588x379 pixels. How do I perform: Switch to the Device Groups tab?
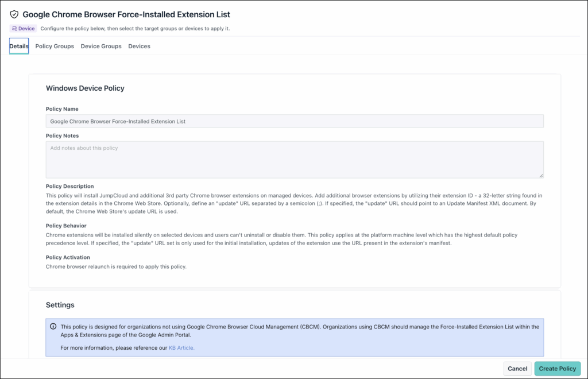tap(101, 46)
